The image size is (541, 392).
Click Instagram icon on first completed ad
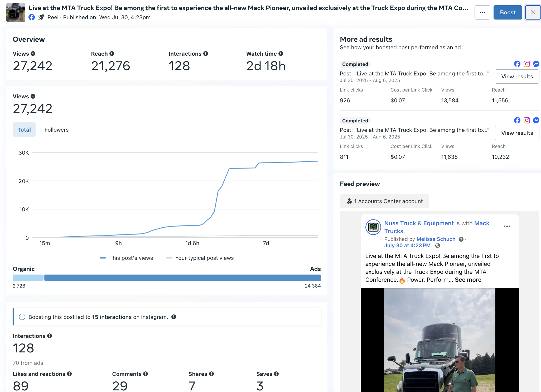point(527,64)
